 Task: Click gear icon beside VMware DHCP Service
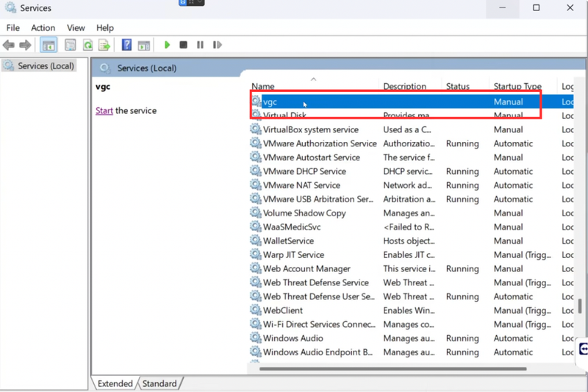(256, 171)
